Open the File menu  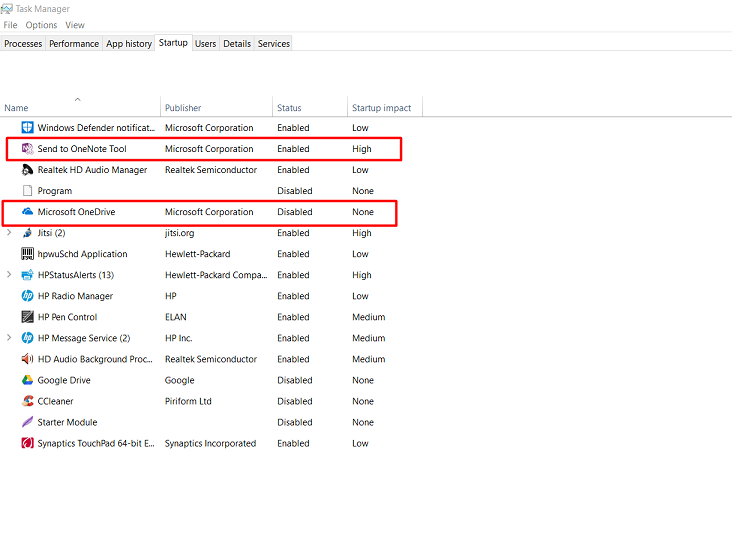[10, 25]
